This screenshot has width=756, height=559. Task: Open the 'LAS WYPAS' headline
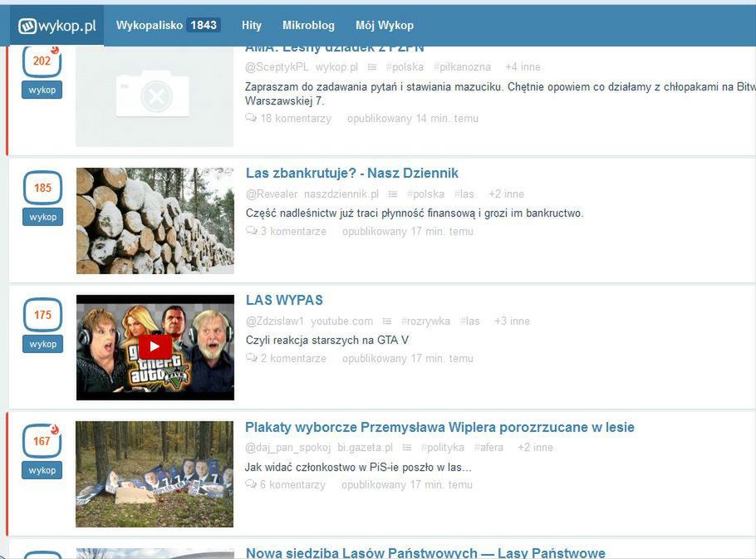pyautogui.click(x=284, y=300)
